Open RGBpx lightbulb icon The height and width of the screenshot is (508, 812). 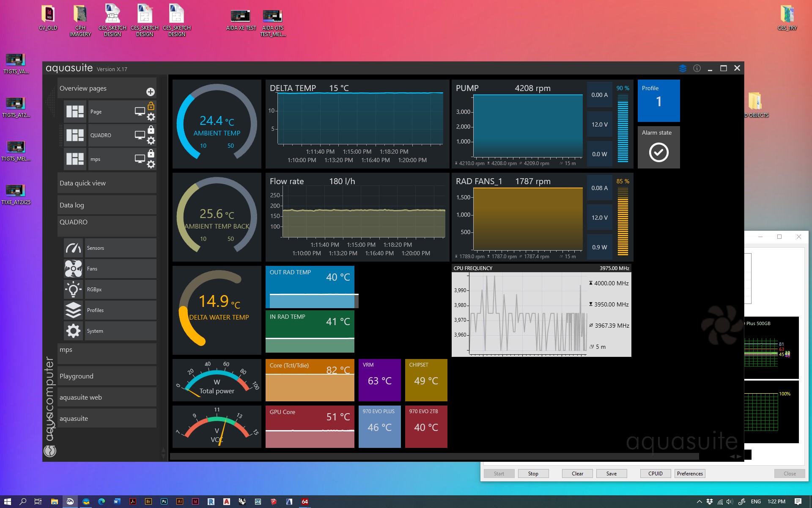[x=73, y=290]
